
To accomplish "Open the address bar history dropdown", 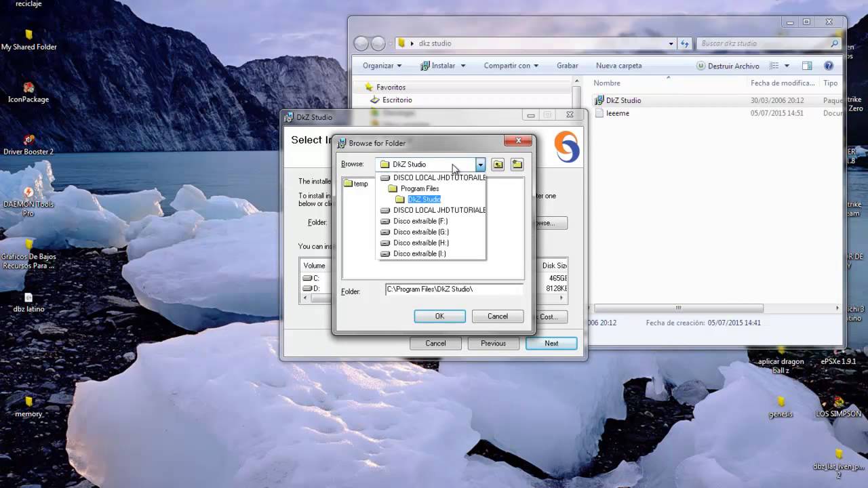I will [672, 43].
